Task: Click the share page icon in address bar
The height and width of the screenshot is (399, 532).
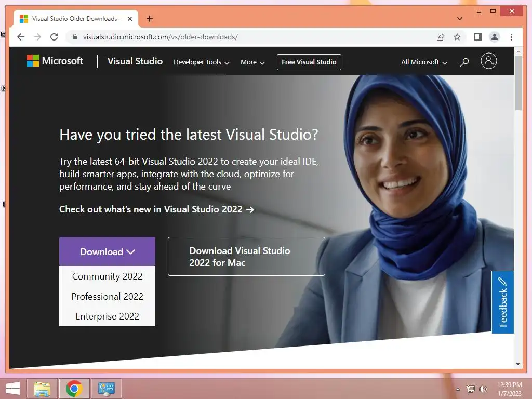Action: click(x=441, y=37)
